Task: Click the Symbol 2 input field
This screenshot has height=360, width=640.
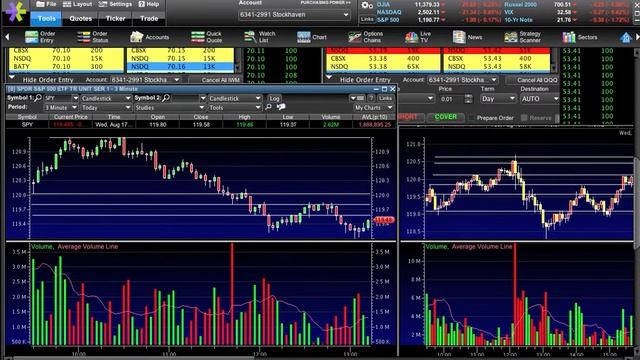Action: click(x=184, y=98)
